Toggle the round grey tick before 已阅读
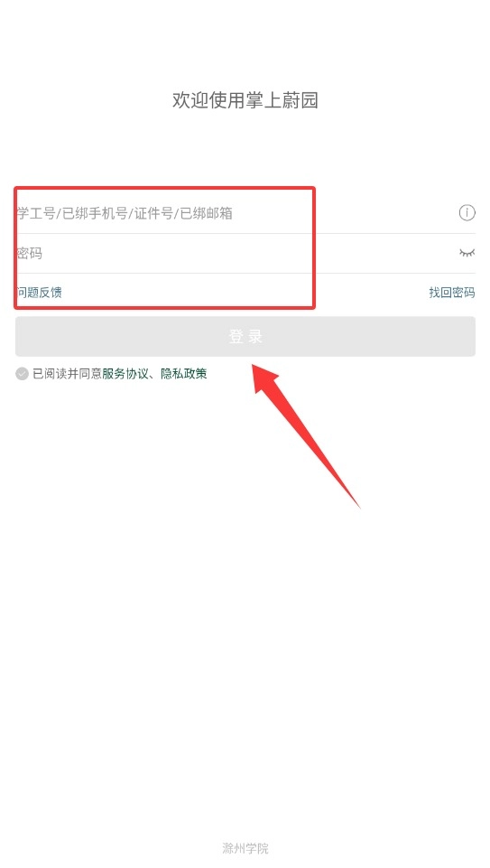This screenshot has width=490, height=868. pyautogui.click(x=23, y=374)
